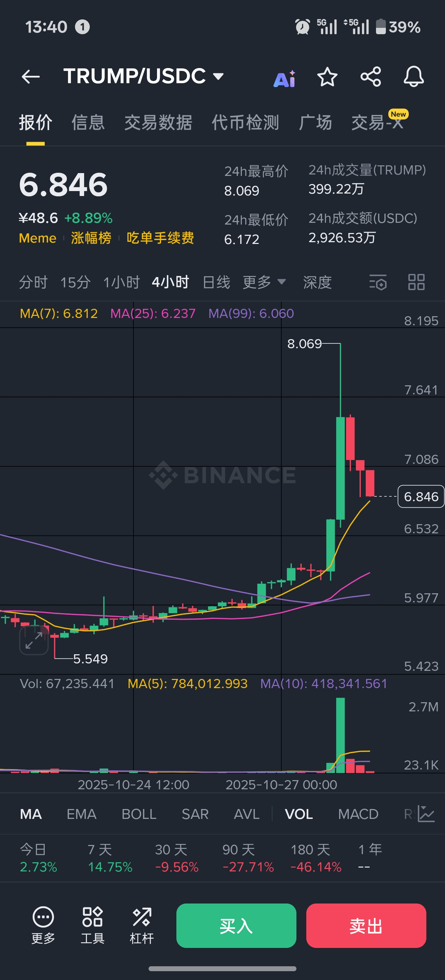Expand the 更多 timeframe dropdown

pyautogui.click(x=264, y=282)
